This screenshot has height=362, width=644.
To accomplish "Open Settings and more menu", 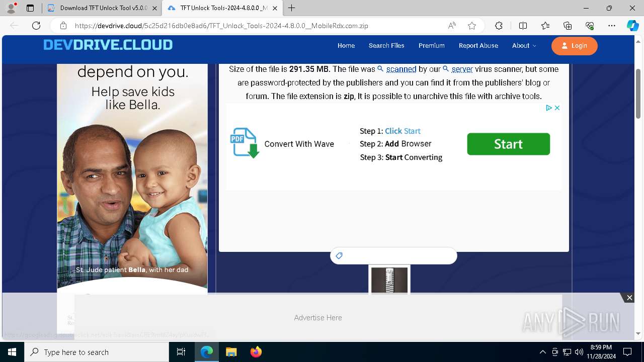I will 612,26.
